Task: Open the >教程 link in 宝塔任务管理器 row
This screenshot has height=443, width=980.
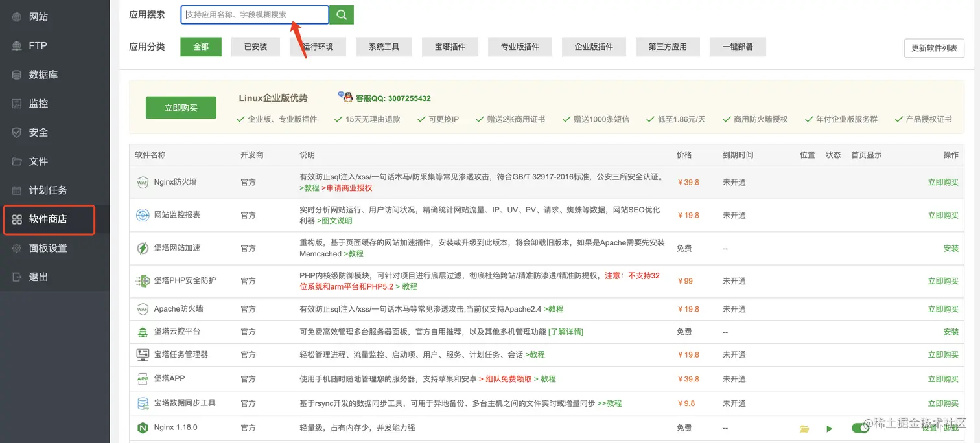Action: [x=535, y=355]
